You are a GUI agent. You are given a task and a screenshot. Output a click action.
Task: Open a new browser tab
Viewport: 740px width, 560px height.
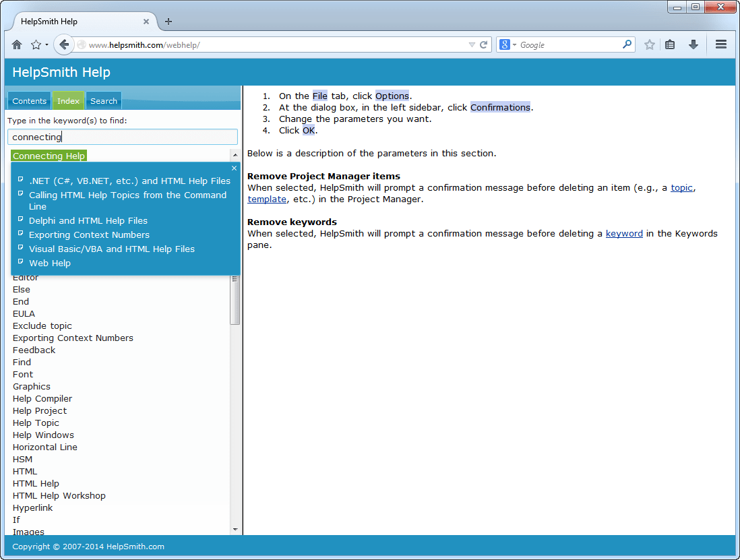168,22
